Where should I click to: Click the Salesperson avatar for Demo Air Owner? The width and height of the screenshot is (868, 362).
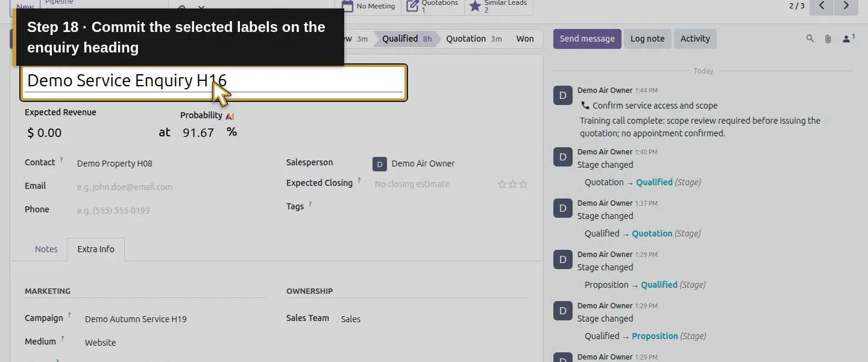[379, 164]
